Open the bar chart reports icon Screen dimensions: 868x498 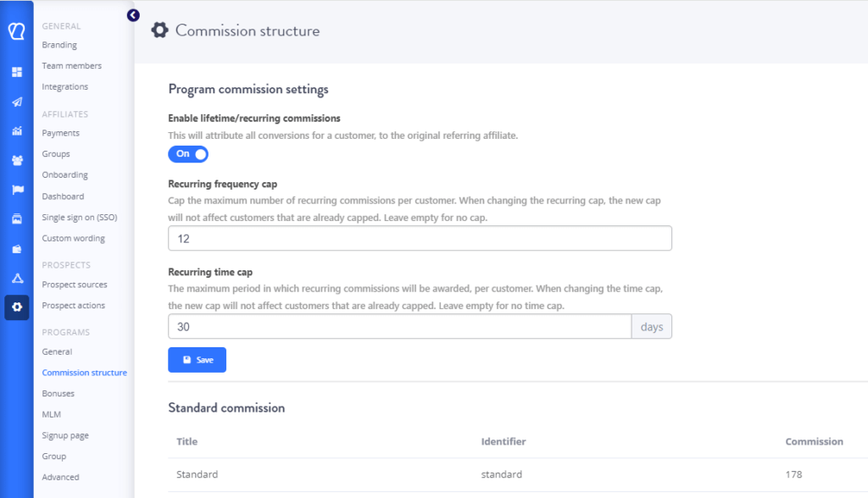[x=16, y=131]
